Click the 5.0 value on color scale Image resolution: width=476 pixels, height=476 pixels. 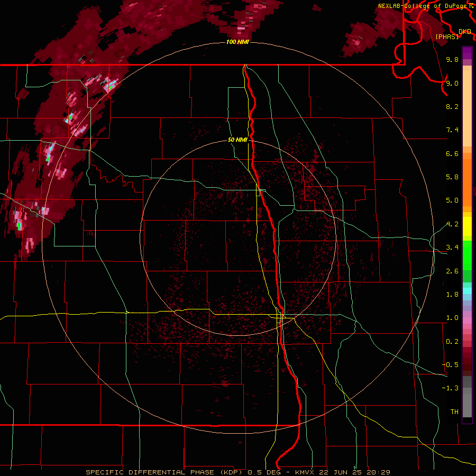click(x=452, y=200)
